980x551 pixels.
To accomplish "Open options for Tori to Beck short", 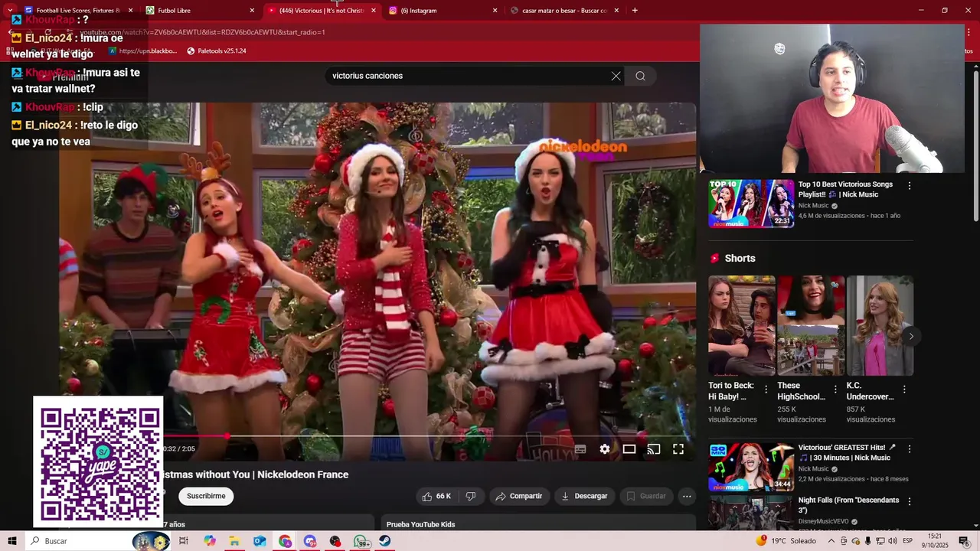I will point(766,390).
